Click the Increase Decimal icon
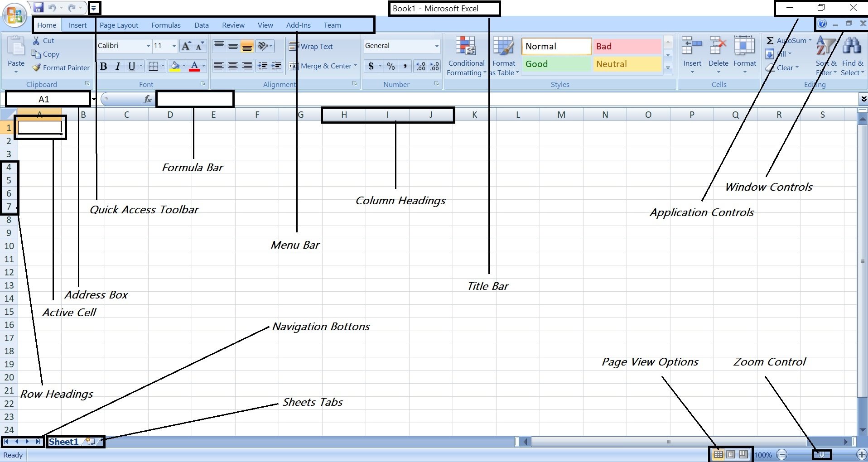868x462 pixels. [x=421, y=66]
